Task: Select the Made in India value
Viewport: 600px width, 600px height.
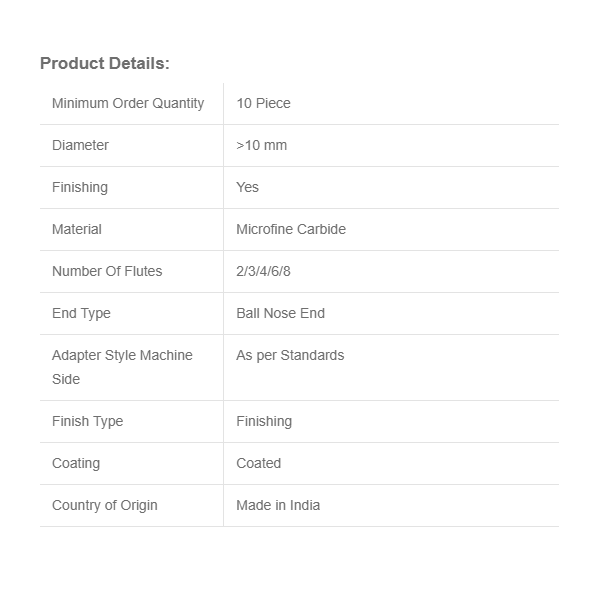Action: coord(278,505)
